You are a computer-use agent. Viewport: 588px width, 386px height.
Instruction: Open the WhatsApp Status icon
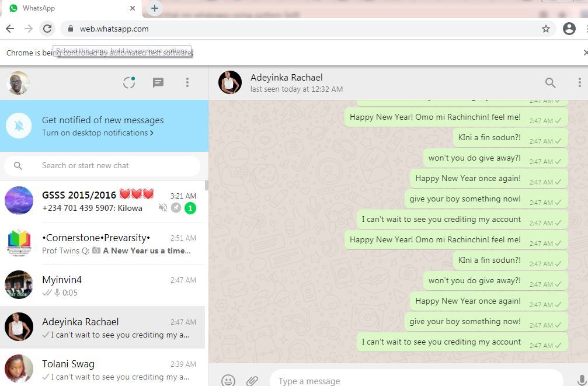pyautogui.click(x=129, y=82)
